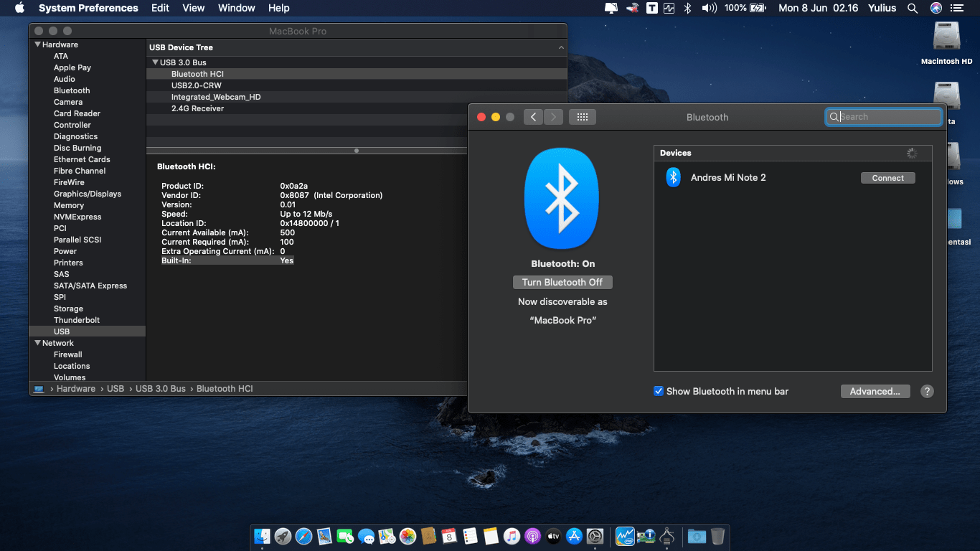Image resolution: width=980 pixels, height=551 pixels.
Task: Connect to Andres Mi Note 2
Action: pos(888,178)
